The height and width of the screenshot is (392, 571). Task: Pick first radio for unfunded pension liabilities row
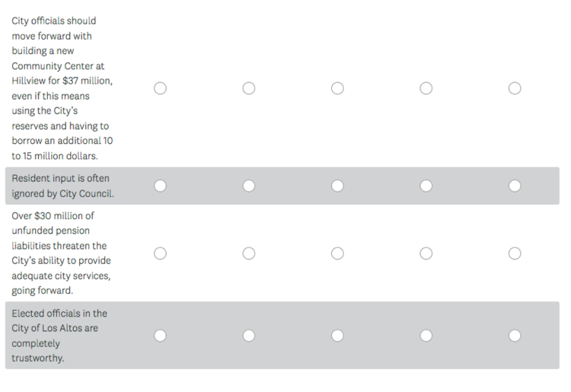pyautogui.click(x=160, y=253)
